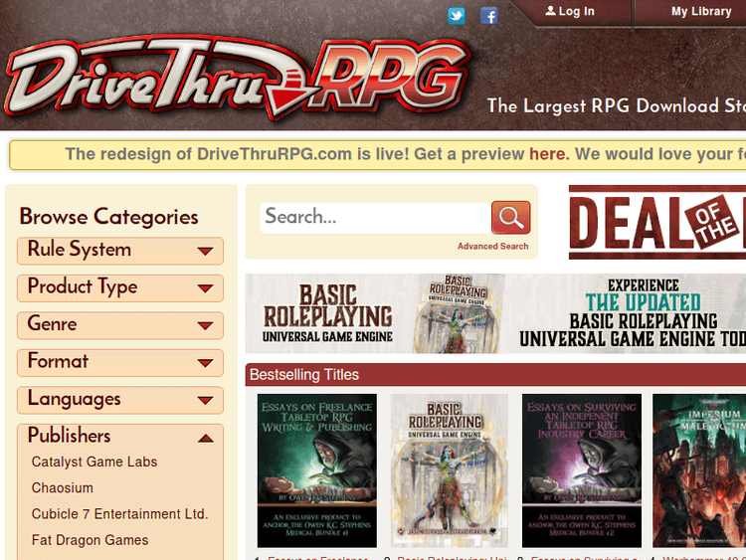746x560 pixels.
Task: Focus the Search input field
Action: point(375,218)
